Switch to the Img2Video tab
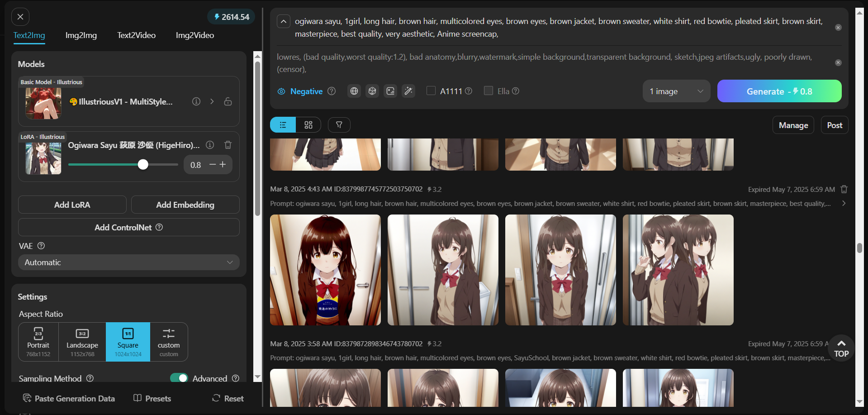 195,35
